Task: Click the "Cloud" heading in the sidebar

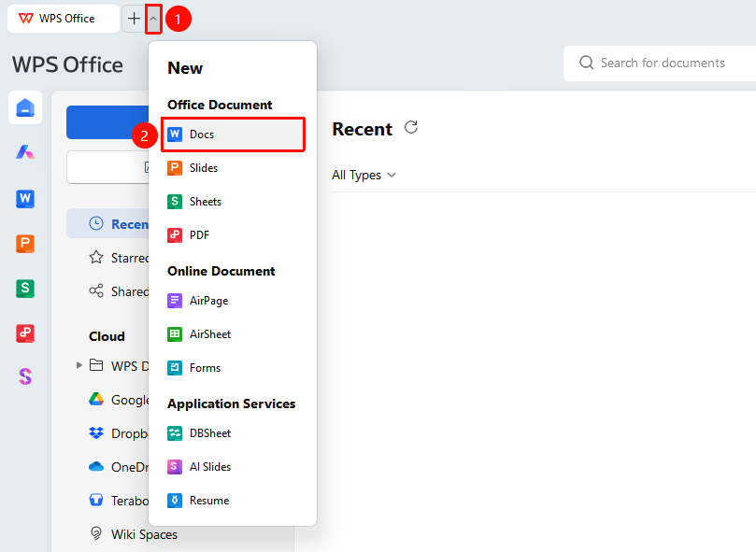Action: [x=107, y=336]
